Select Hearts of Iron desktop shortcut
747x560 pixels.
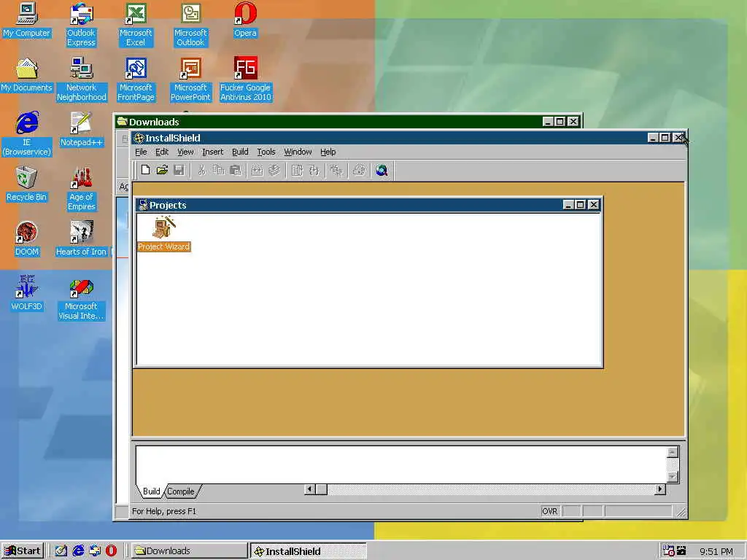pos(82,239)
